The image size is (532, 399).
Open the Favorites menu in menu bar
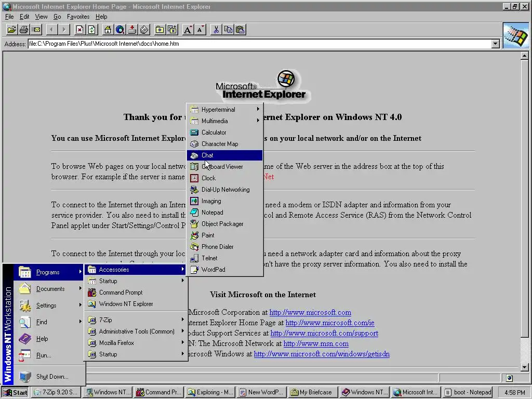click(x=78, y=17)
